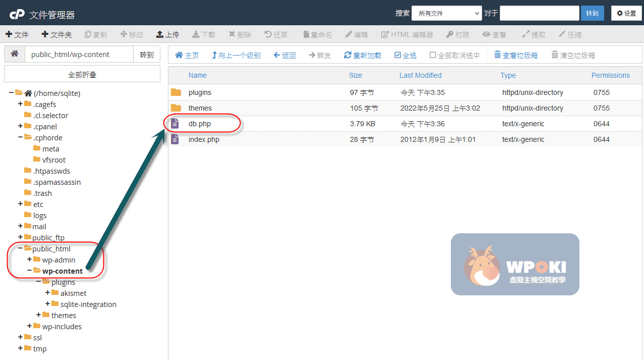Screen dimensions: 644x360
Task: Click the plugins folder icon in file list
Action: [175, 92]
